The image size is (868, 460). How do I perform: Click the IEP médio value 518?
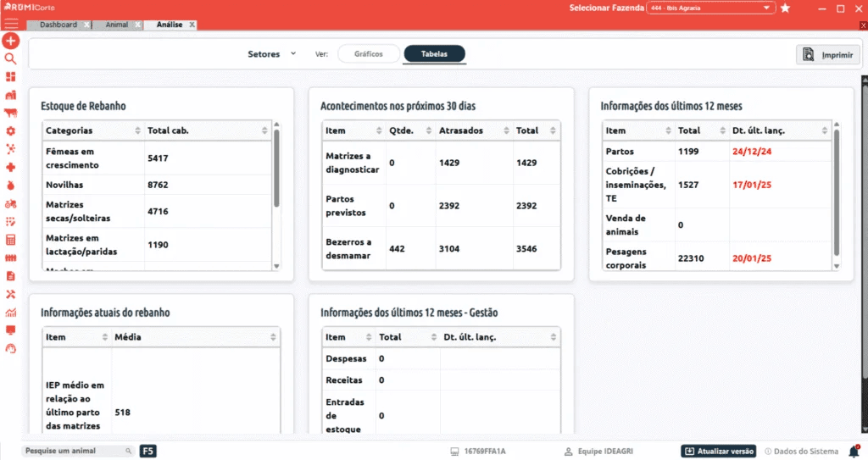tap(122, 413)
